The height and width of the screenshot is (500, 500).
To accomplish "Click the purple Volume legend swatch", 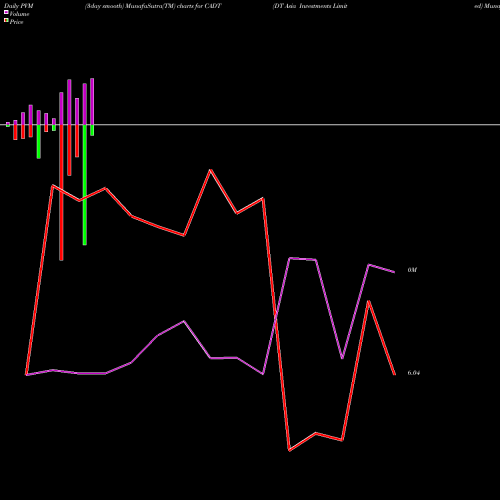I will pyautogui.click(x=6, y=12).
